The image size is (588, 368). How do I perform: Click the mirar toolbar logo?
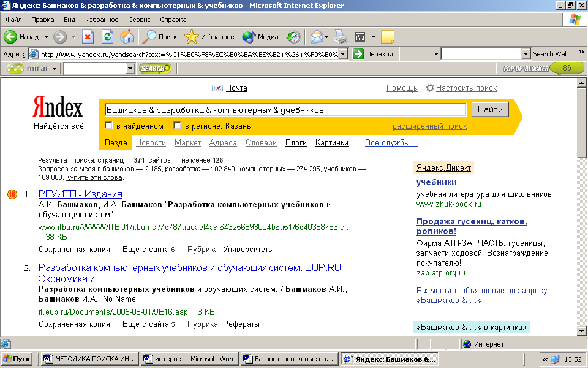(x=28, y=68)
